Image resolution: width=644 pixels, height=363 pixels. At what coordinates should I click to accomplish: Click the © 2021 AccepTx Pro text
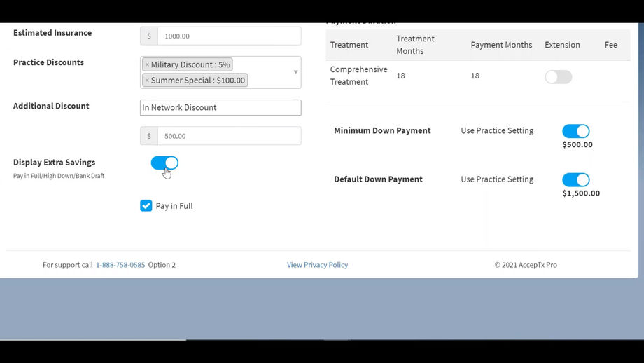click(526, 265)
